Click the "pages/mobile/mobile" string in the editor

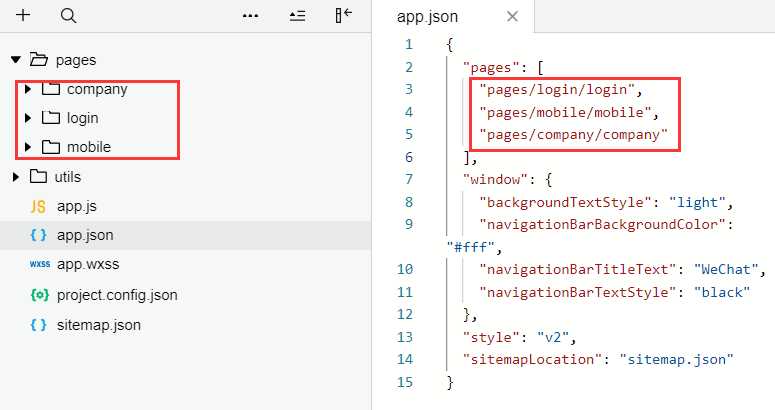pos(565,112)
